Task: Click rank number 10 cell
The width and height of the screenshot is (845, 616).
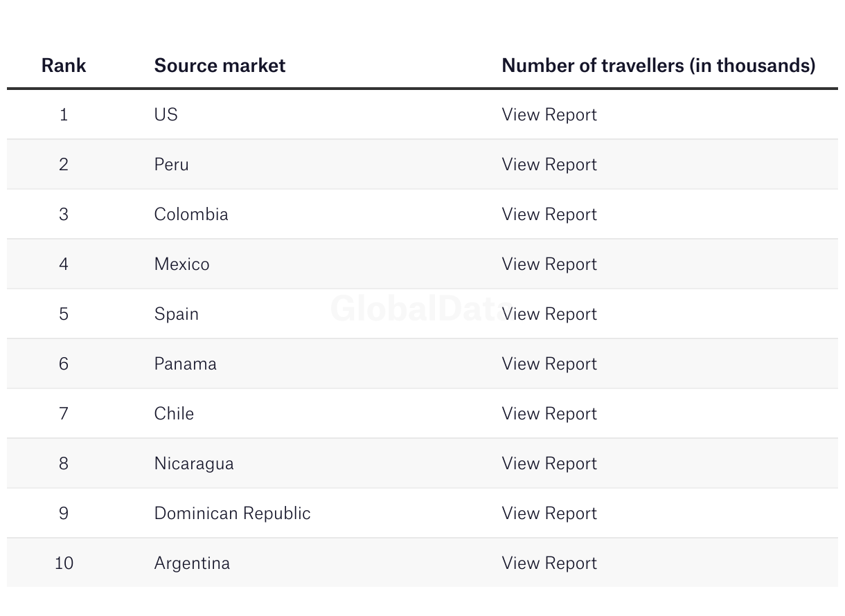Action: point(64,563)
